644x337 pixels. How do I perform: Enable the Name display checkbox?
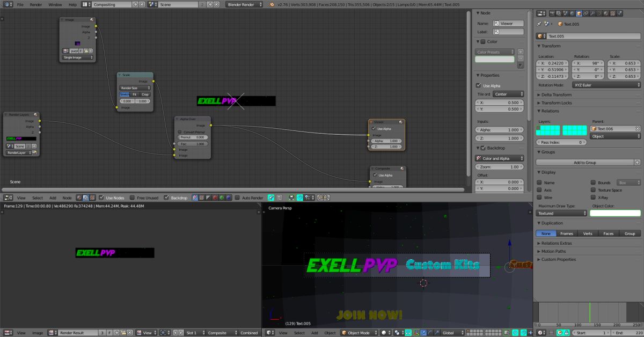[x=539, y=183]
